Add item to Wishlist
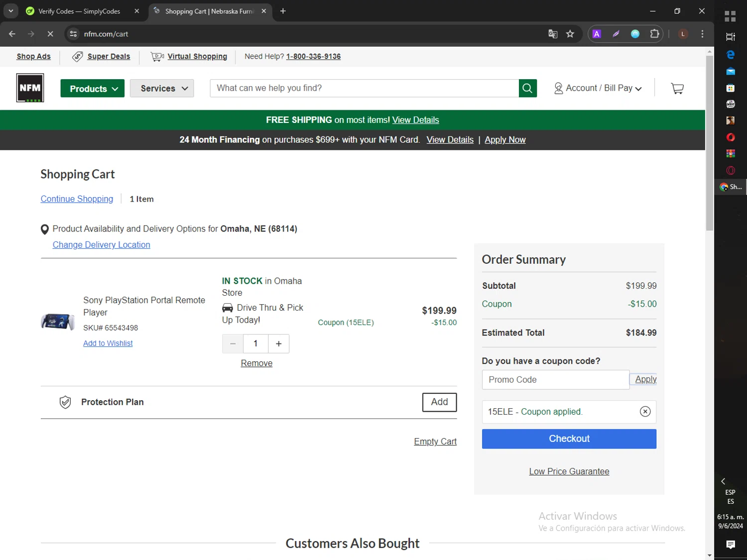This screenshot has width=747, height=560. point(108,343)
